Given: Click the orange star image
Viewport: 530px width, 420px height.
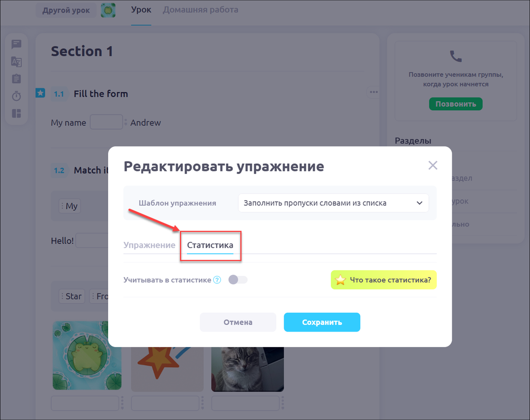Looking at the screenshot, I should pyautogui.click(x=167, y=369).
